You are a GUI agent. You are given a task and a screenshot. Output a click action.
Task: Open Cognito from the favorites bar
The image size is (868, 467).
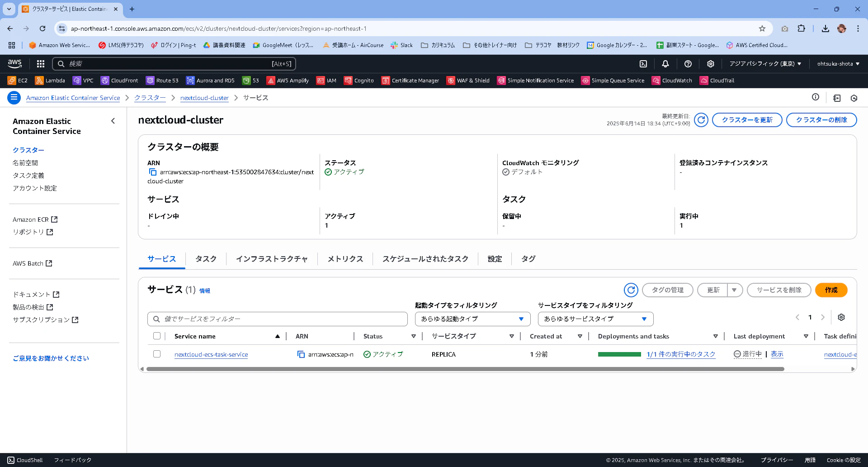pyautogui.click(x=359, y=81)
